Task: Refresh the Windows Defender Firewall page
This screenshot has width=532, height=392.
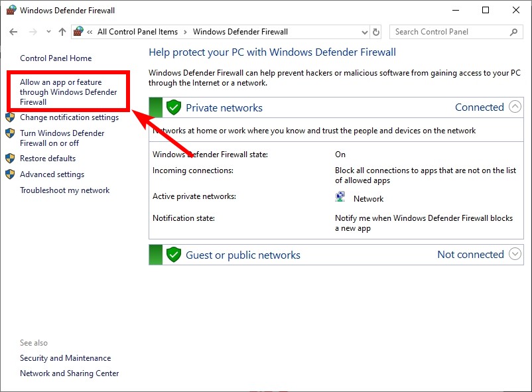Action: [x=376, y=32]
